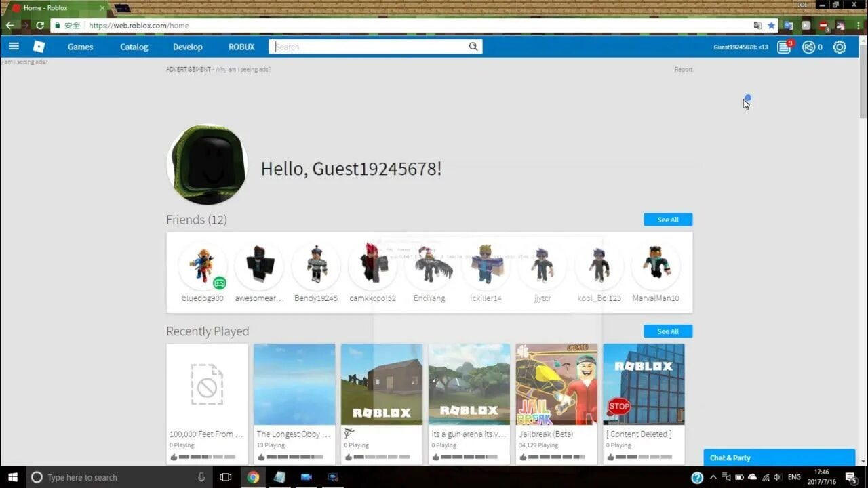This screenshot has width=868, height=488.
Task: Click the volume speaker tray icon
Action: click(x=777, y=477)
